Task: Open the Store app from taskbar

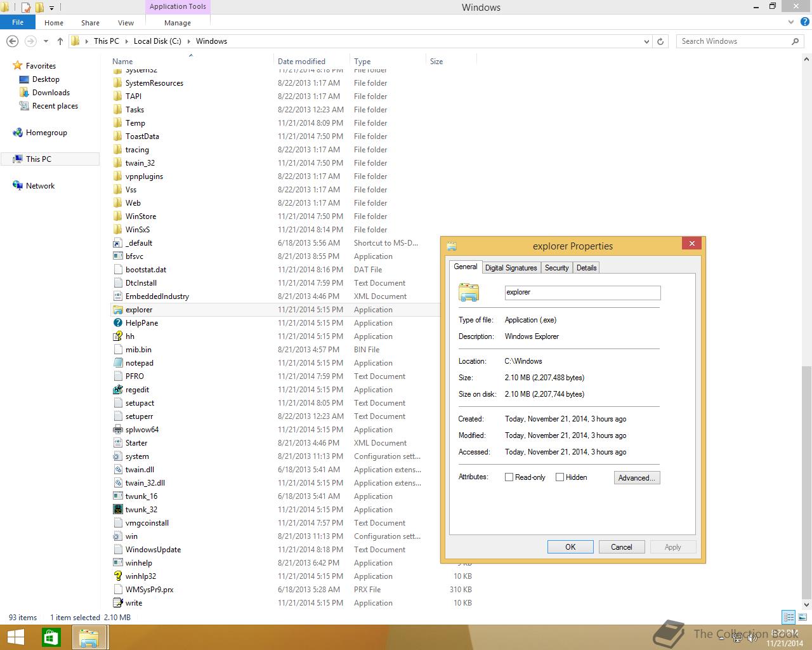Action: point(51,637)
